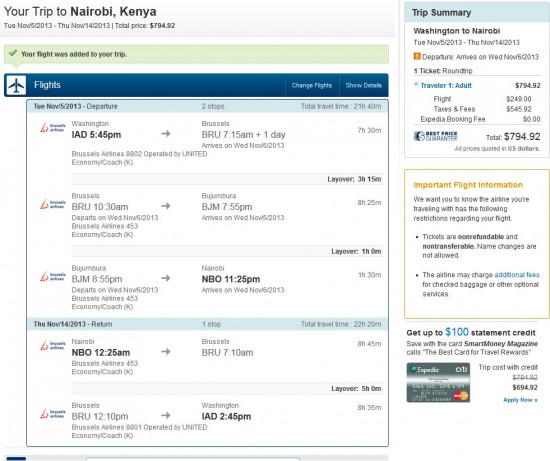The height and width of the screenshot is (461, 550).
Task: Click the Trip Summary panel header
Action: click(x=477, y=13)
